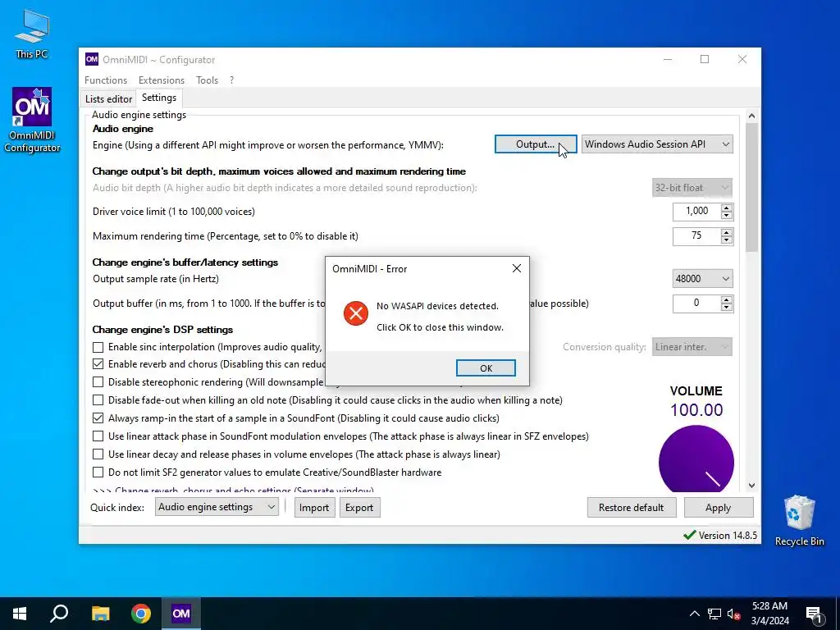Click the green version checkmark icon
Image resolution: width=840 pixels, height=630 pixels.
689,535
